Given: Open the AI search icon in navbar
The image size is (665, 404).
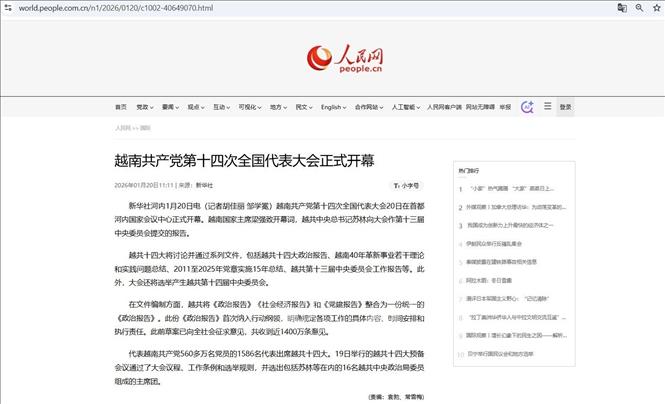Looking at the screenshot, I should point(527,107).
